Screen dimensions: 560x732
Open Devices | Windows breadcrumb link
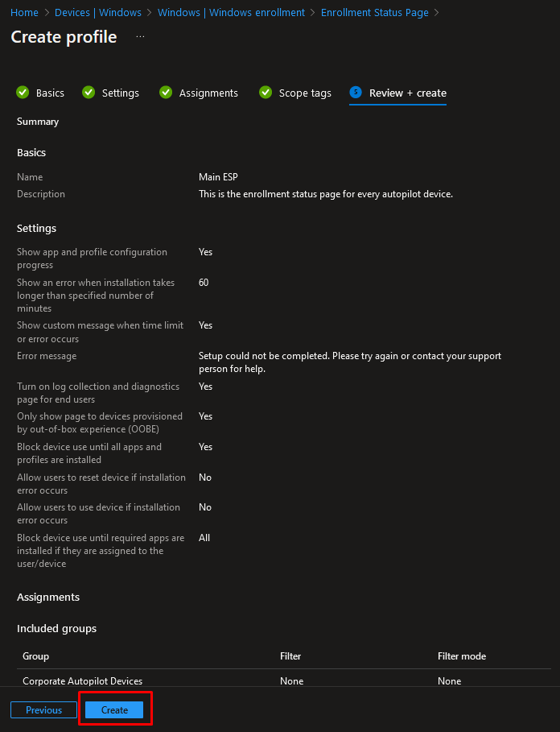[98, 13]
